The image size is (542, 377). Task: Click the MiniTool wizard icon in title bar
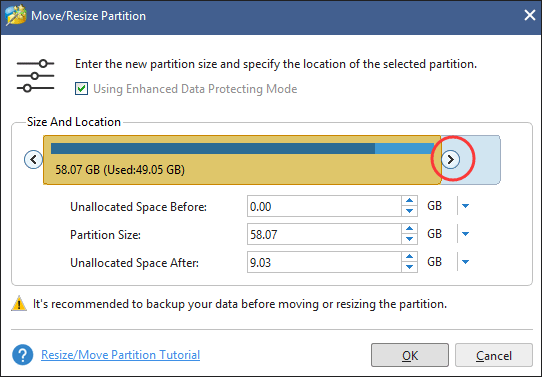[16, 16]
